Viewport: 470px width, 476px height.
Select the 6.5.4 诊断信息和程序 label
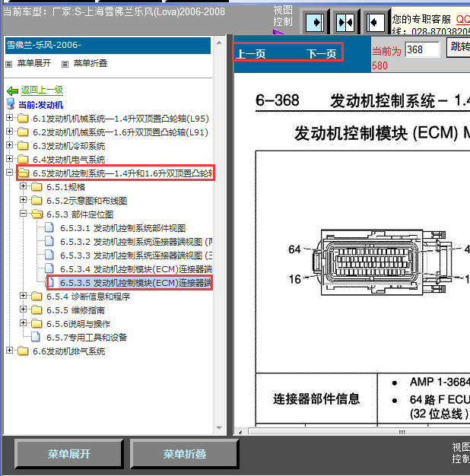tap(88, 297)
